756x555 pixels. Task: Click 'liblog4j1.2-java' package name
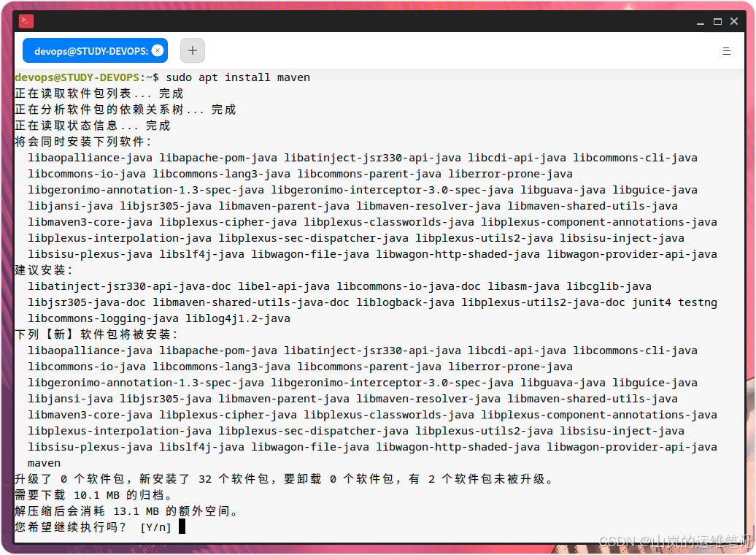click(238, 318)
